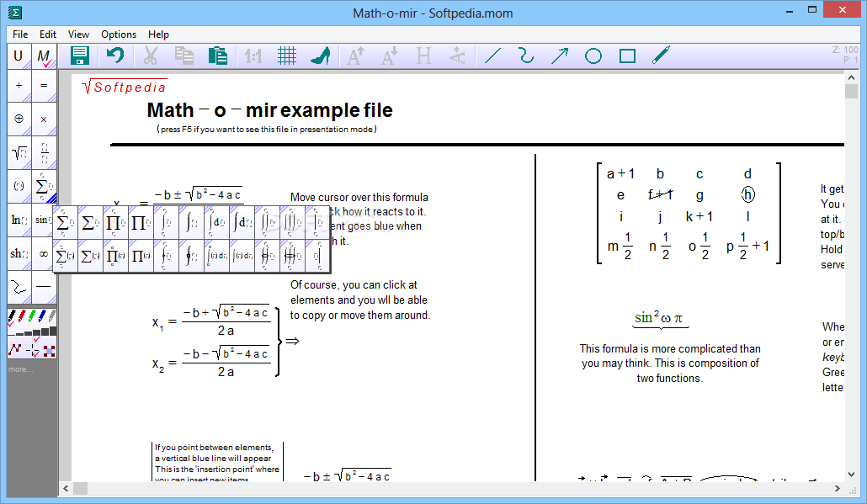Image resolution: width=867 pixels, height=504 pixels.
Task: Choose the gray pen color
Action: click(52, 316)
